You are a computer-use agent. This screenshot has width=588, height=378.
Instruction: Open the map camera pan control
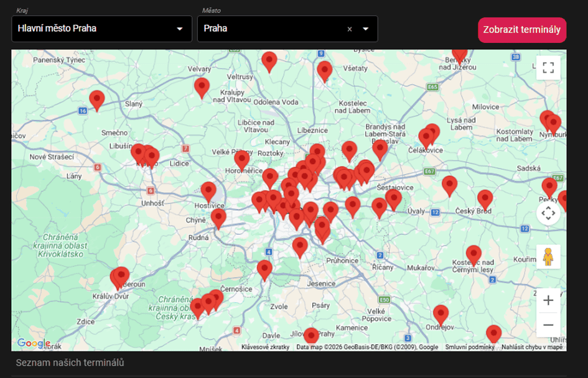coord(548,213)
